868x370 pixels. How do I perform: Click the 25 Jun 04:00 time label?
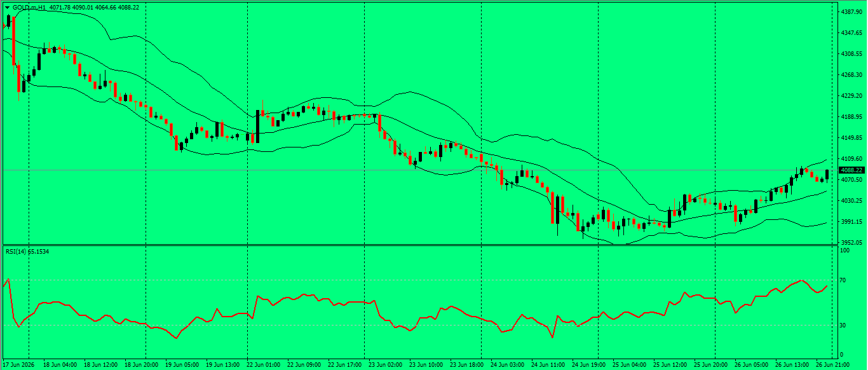630,365
